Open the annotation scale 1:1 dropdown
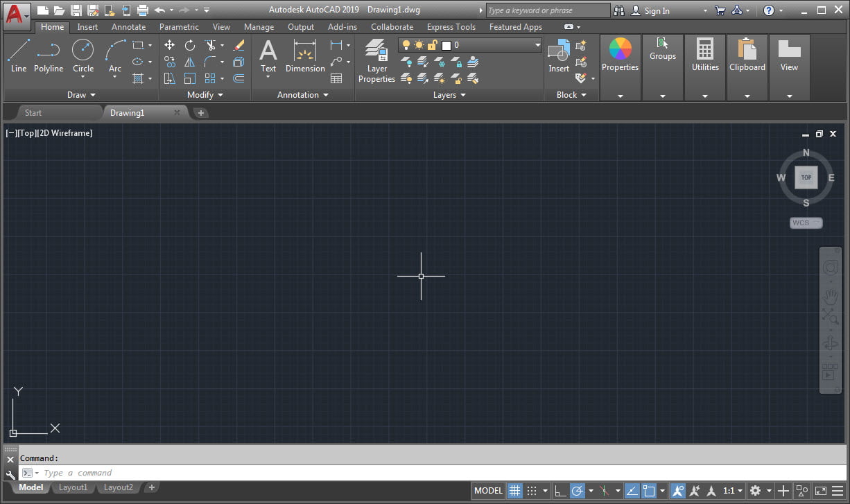 [x=734, y=491]
